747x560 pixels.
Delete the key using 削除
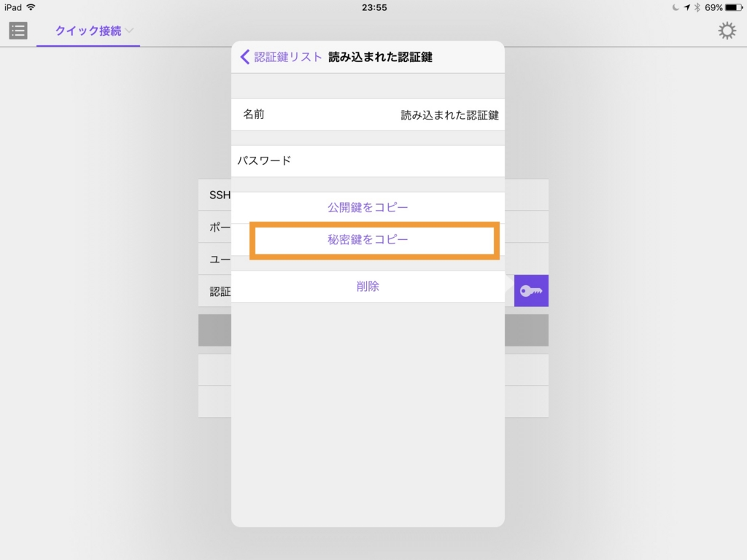pyautogui.click(x=368, y=287)
